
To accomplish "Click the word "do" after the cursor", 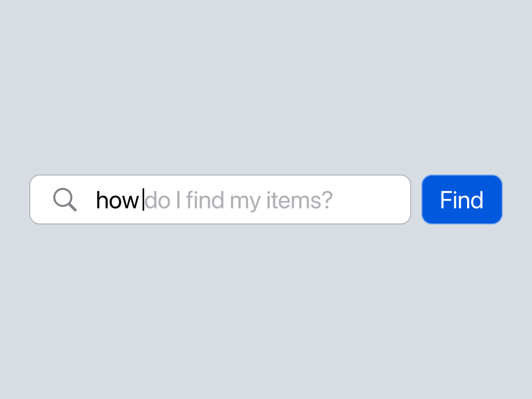I will 157,200.
